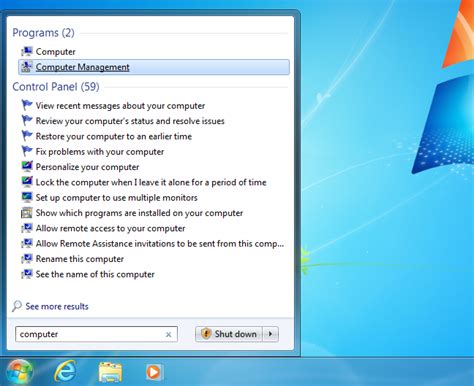The image size is (474, 386).
Task: Launch Internet Explorer from the taskbar
Action: pyautogui.click(x=65, y=372)
